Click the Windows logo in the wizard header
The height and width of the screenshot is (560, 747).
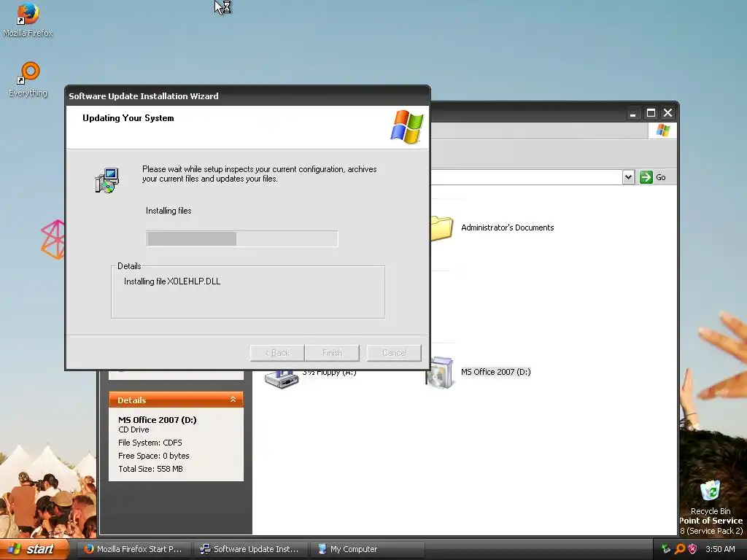point(406,127)
